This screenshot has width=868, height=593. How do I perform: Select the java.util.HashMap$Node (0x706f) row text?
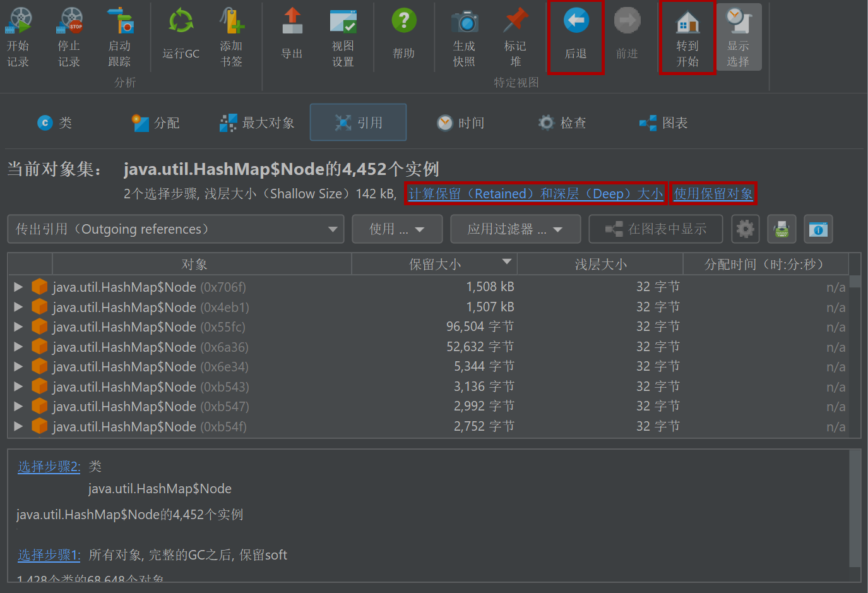pos(150,287)
